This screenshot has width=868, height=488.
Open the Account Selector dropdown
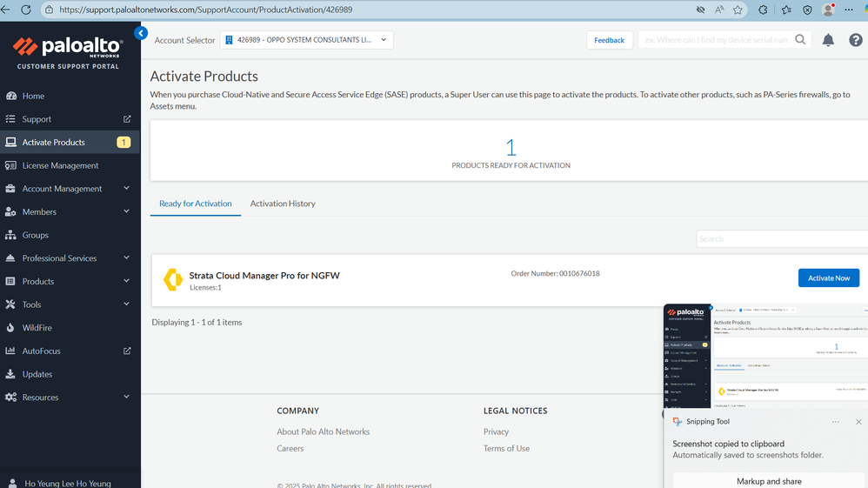[x=307, y=40]
